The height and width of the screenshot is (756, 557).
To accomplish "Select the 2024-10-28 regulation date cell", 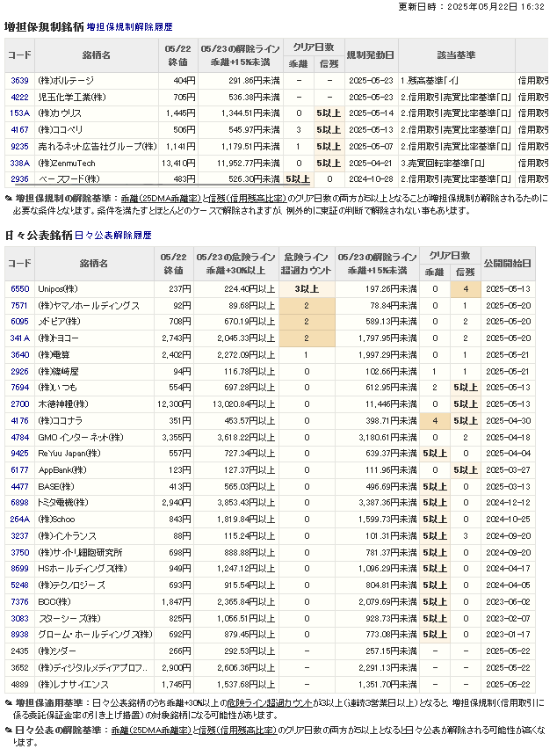I will click(x=371, y=178).
